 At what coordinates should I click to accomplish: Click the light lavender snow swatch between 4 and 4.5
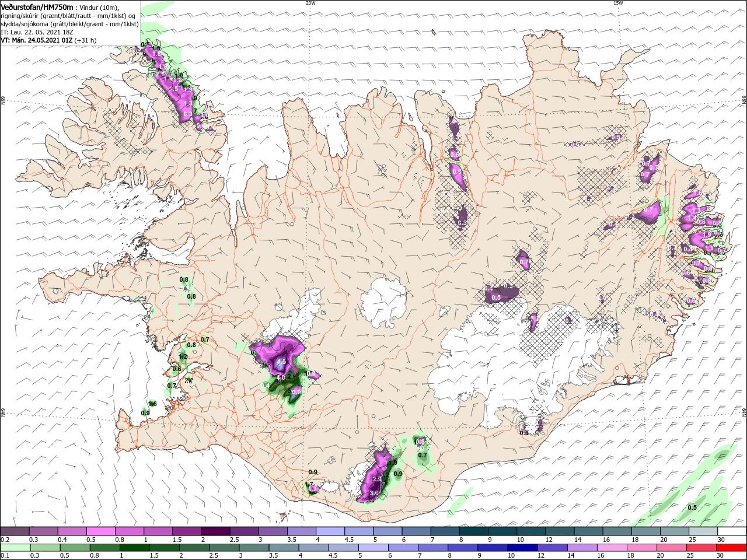[329, 531]
